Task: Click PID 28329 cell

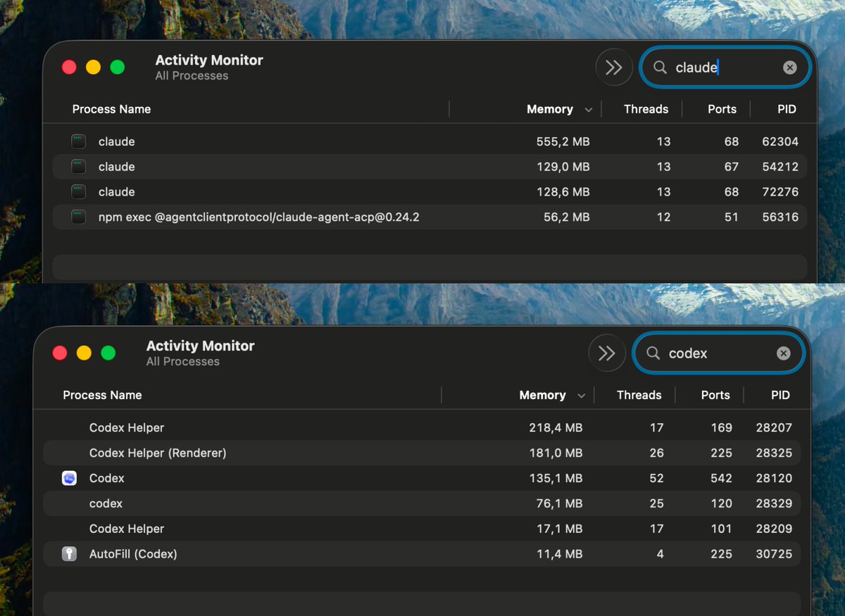Action: [774, 503]
